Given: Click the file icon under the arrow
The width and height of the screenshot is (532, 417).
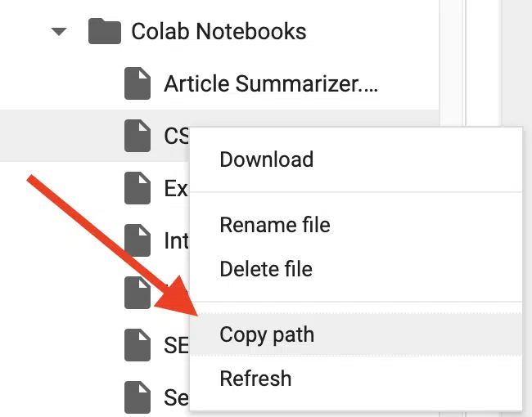Looking at the screenshot, I should (x=138, y=293).
